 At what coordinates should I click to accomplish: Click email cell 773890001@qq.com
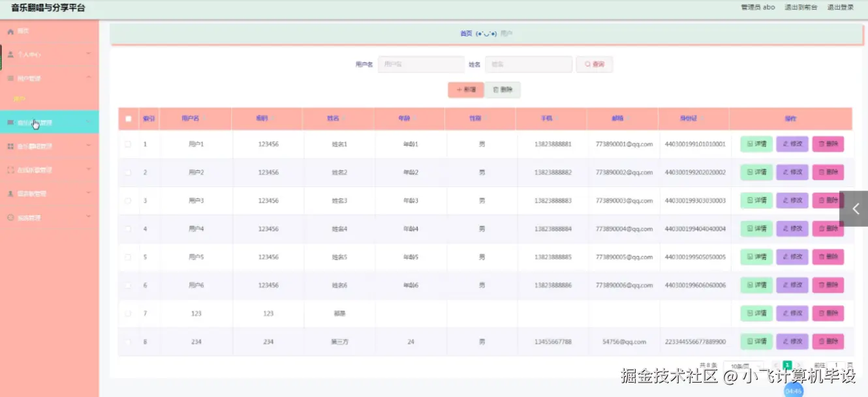pos(625,144)
